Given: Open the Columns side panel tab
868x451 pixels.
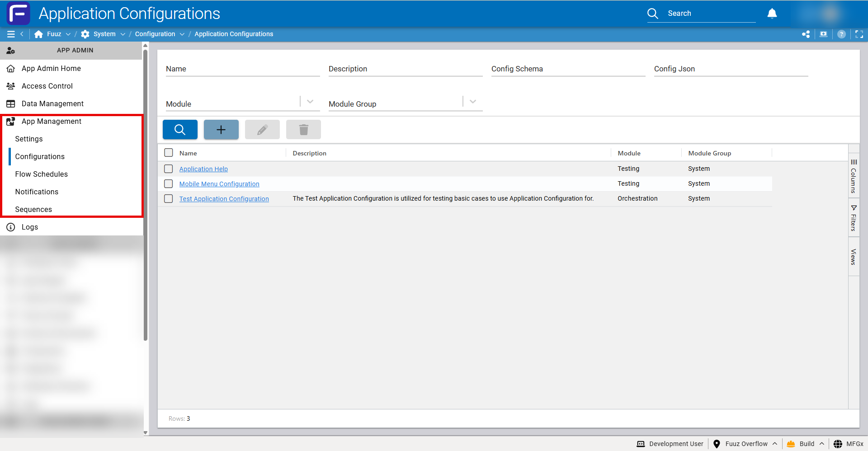Looking at the screenshot, I should tap(854, 176).
